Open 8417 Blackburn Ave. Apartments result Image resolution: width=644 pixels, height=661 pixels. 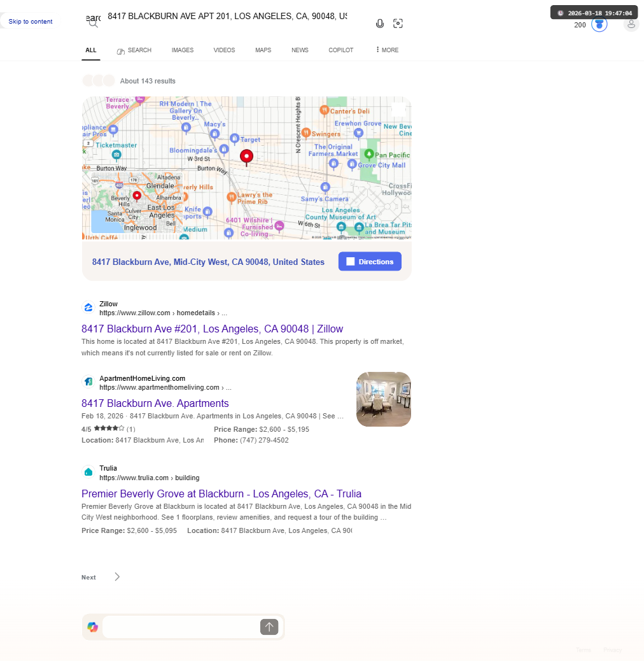point(155,404)
